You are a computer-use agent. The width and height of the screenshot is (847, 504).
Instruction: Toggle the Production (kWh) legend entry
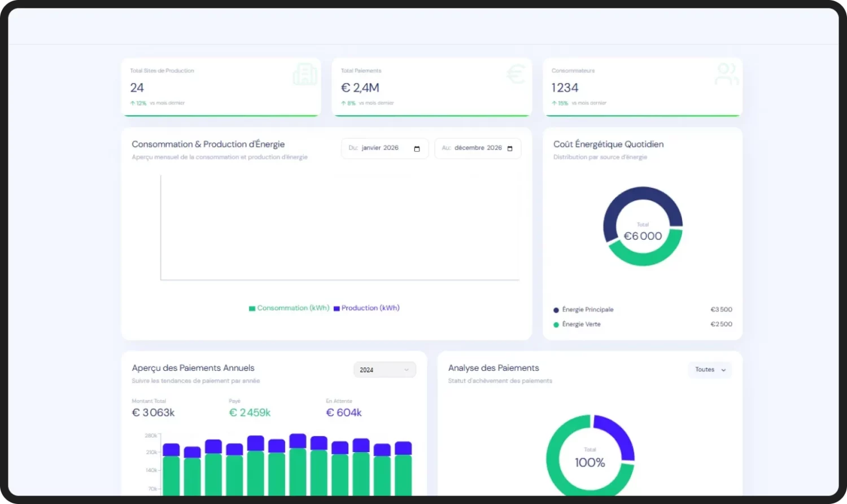[x=366, y=308]
